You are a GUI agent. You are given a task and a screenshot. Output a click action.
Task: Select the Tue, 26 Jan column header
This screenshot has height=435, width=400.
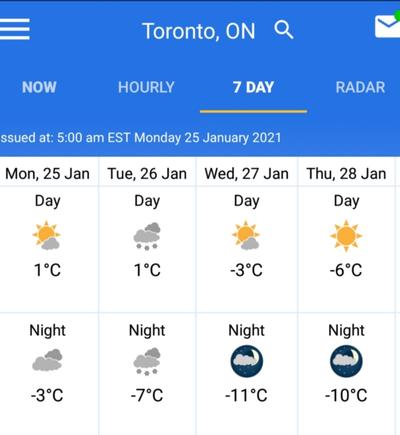pos(147,174)
